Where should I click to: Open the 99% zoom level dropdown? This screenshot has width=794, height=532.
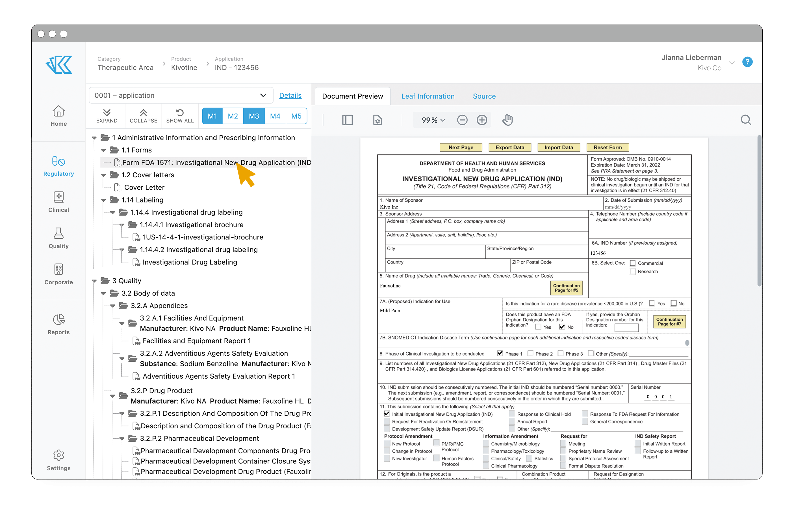tap(431, 120)
